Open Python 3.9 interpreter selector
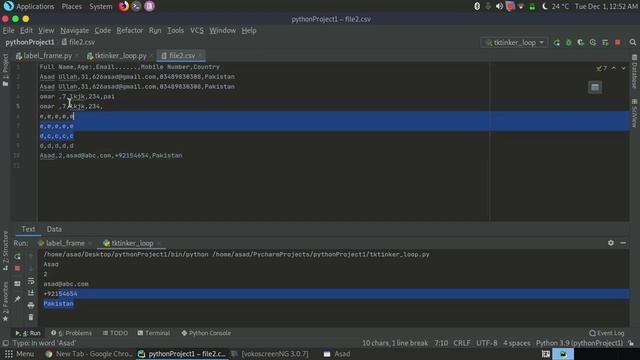The image size is (640, 360). (x=579, y=343)
